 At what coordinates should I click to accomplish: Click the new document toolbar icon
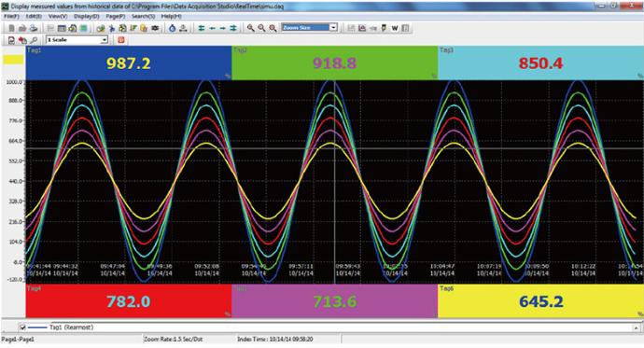pos(11,28)
